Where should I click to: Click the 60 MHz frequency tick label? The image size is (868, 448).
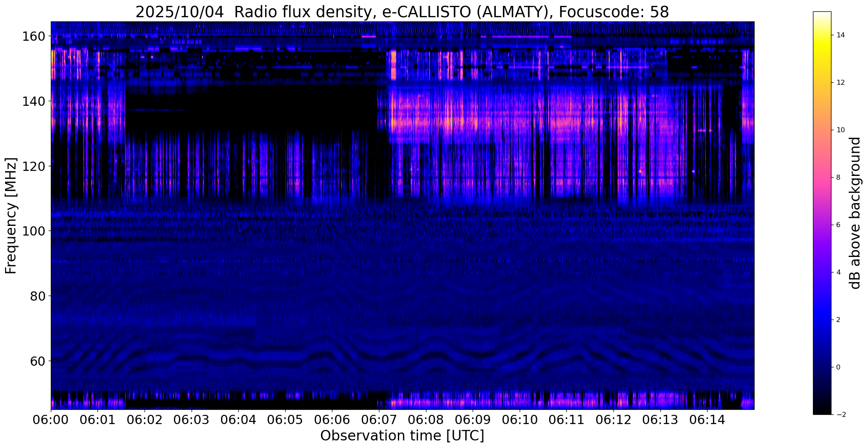point(37,361)
